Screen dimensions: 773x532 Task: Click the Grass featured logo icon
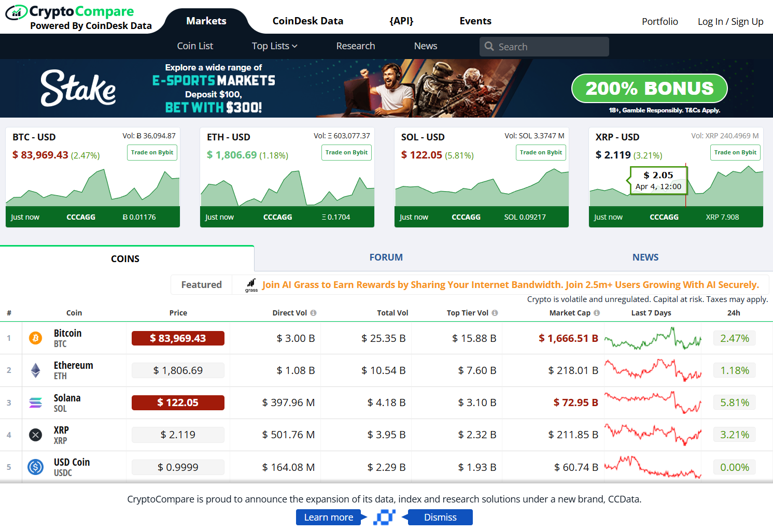click(x=251, y=285)
